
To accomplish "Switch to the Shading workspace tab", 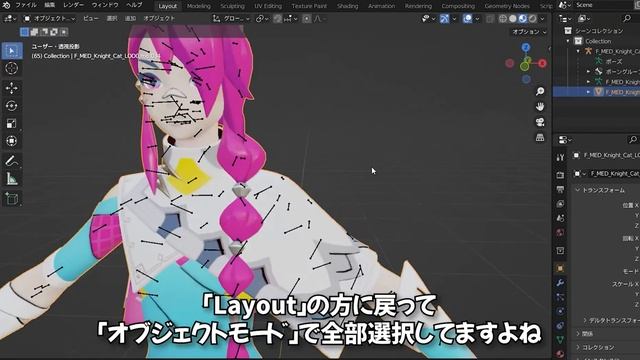I will tap(347, 6).
